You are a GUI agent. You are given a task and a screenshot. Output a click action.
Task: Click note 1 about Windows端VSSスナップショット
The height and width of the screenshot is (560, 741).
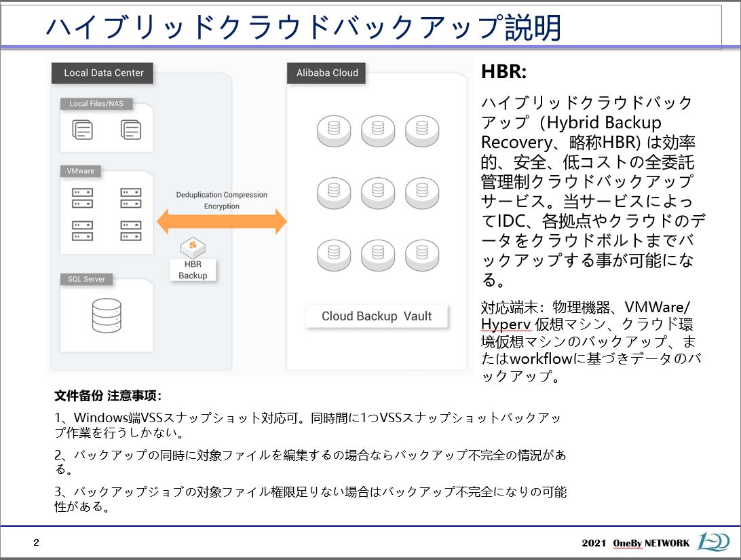coord(307,425)
